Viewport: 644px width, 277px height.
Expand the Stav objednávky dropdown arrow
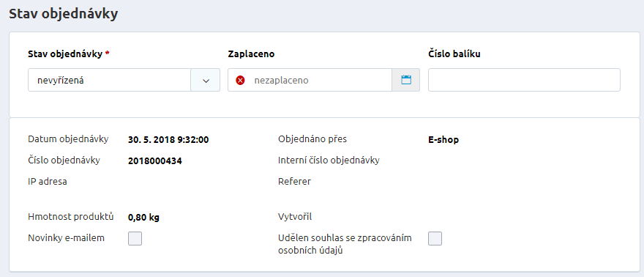[206, 80]
